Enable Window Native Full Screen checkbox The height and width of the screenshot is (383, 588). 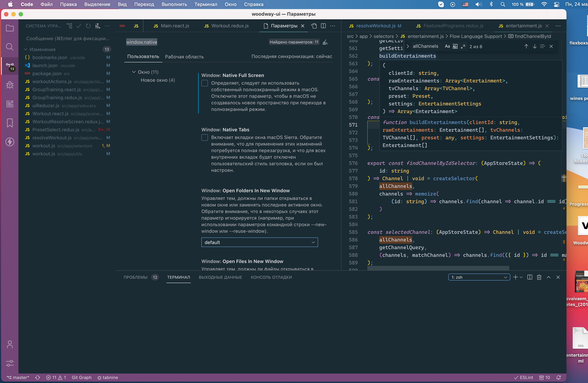[205, 83]
